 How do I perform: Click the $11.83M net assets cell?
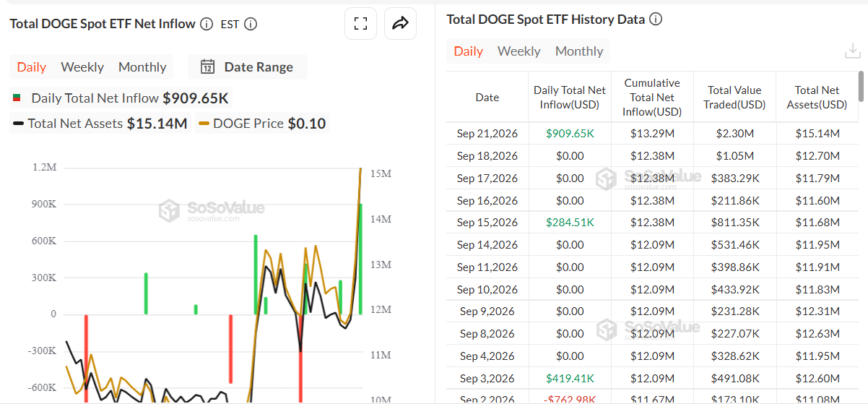pyautogui.click(x=817, y=290)
